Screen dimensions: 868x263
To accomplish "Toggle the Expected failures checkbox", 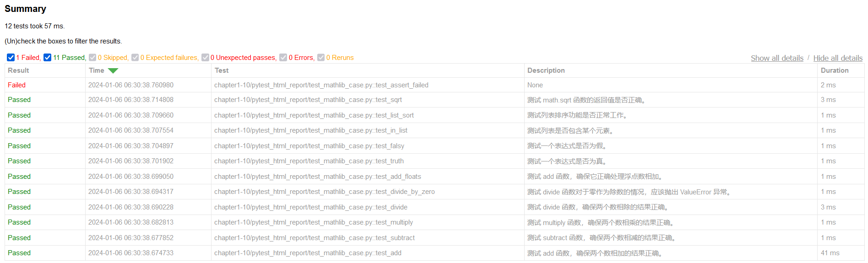I will [135, 58].
